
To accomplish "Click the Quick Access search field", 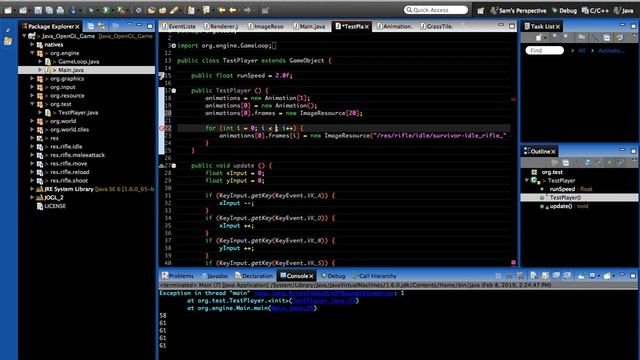I will coord(436,10).
